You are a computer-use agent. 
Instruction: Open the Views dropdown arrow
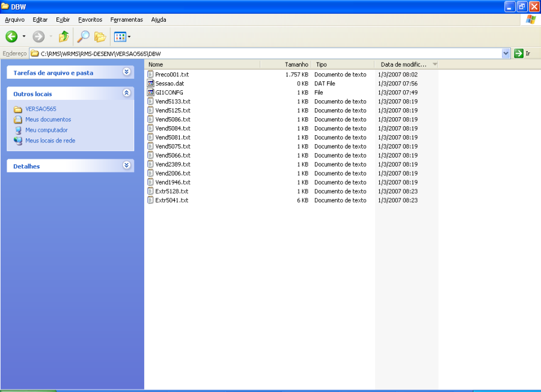click(129, 37)
